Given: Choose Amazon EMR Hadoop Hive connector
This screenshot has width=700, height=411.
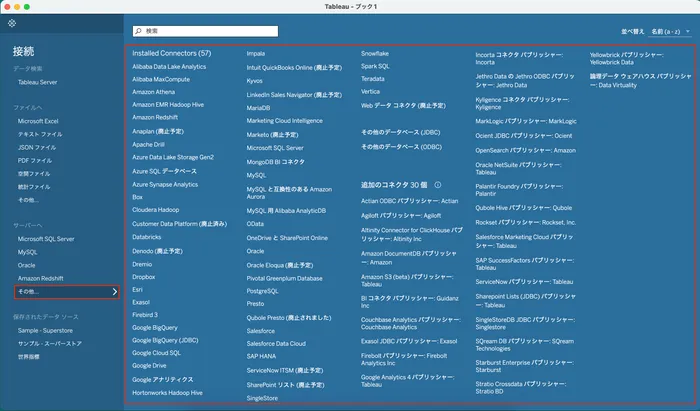Looking at the screenshot, I should point(168,104).
